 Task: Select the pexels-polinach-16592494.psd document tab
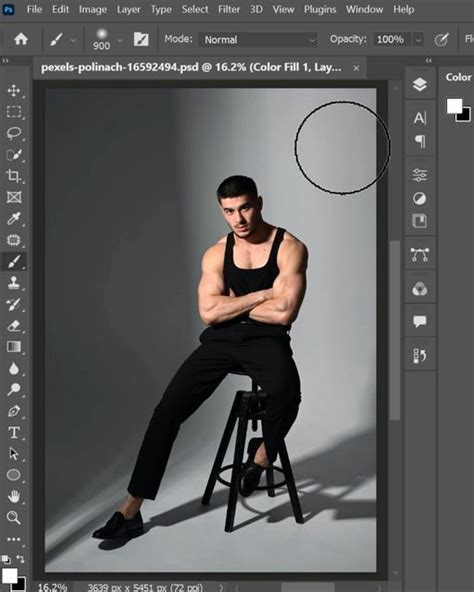[191, 68]
